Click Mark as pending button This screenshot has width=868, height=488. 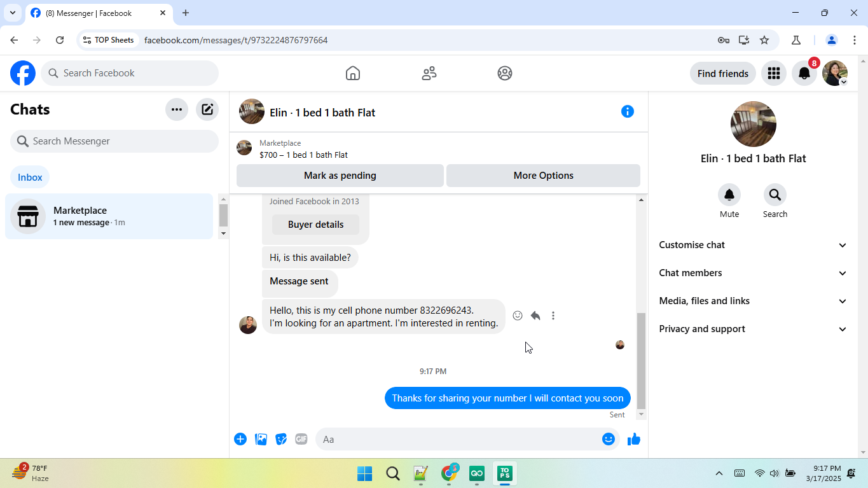click(x=340, y=176)
